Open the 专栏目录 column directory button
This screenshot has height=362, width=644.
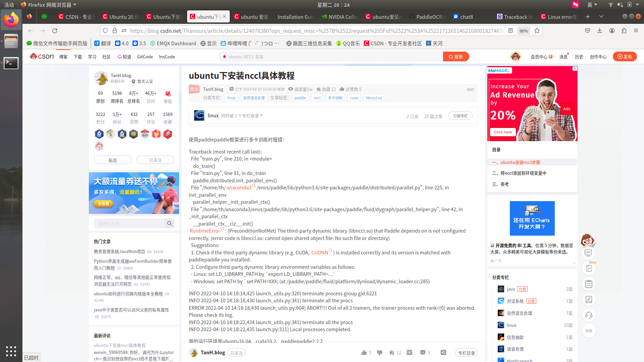pyautogui.click(x=466, y=353)
